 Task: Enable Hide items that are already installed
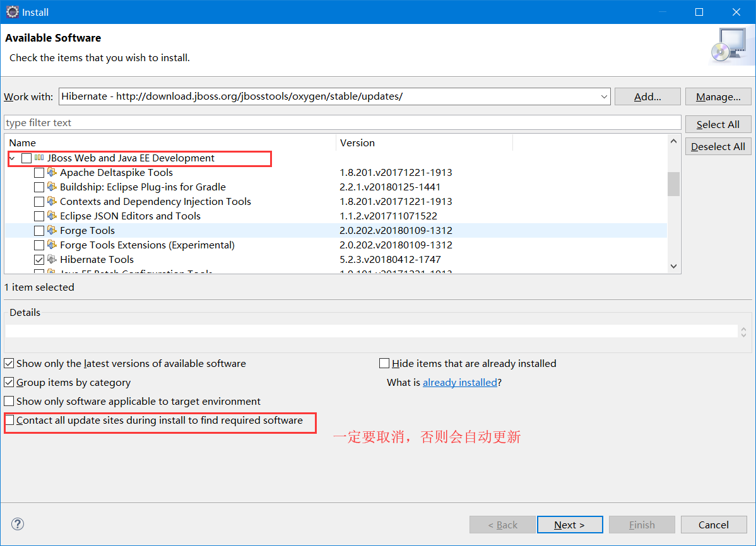coord(384,363)
